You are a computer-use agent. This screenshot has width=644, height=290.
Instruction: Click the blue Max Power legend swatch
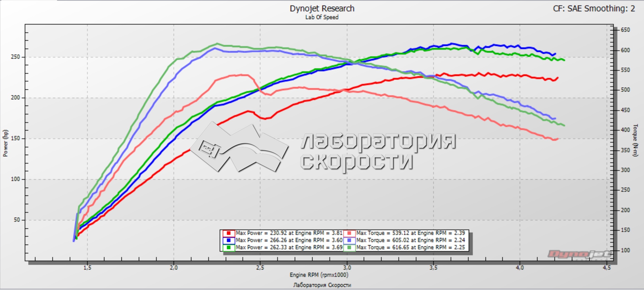pyautogui.click(x=228, y=240)
